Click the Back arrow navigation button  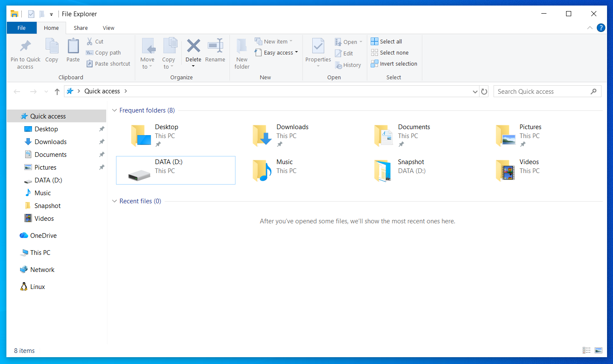(17, 91)
